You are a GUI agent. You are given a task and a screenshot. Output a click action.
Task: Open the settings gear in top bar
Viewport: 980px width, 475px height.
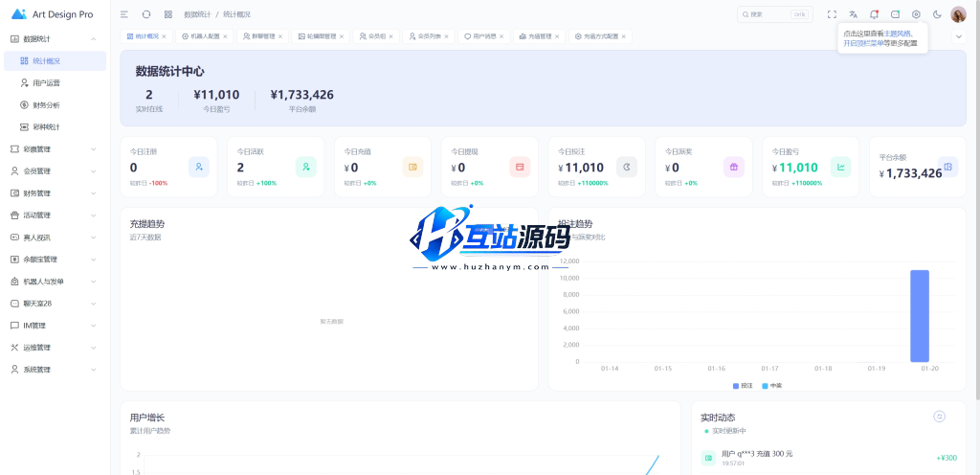click(916, 14)
